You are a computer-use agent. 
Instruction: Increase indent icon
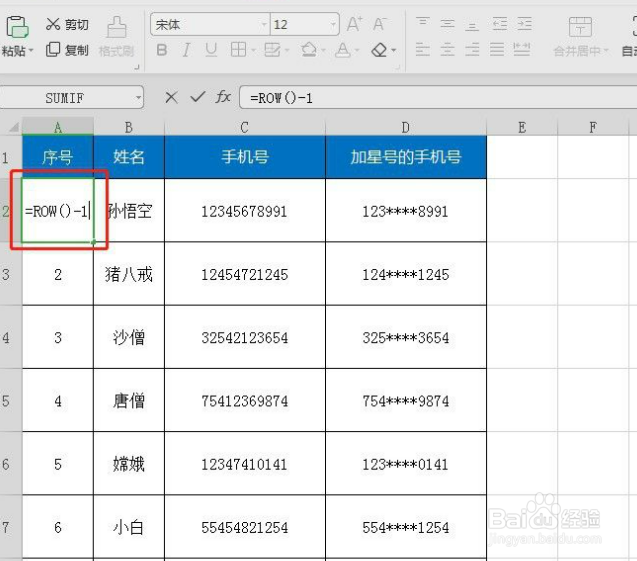coord(524,24)
